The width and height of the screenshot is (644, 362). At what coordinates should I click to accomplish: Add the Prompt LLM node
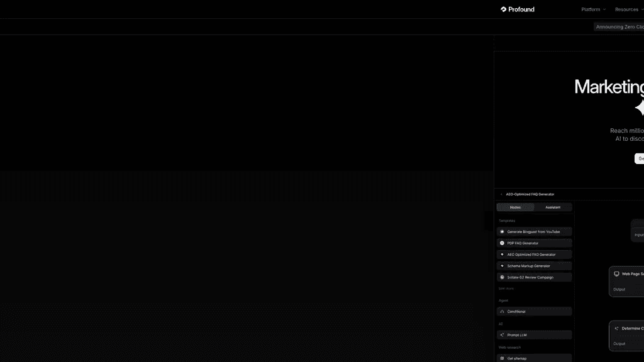[x=534, y=335]
